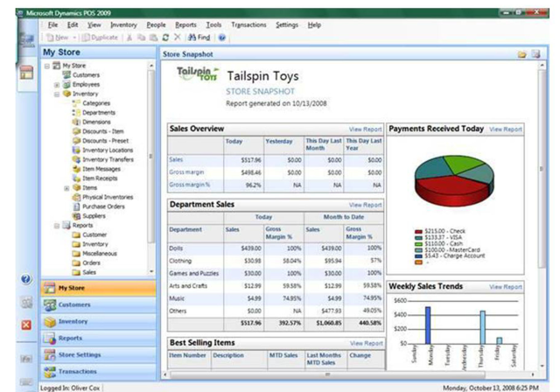The image size is (560, 392).
Task: Open the People menu
Action: (x=156, y=25)
